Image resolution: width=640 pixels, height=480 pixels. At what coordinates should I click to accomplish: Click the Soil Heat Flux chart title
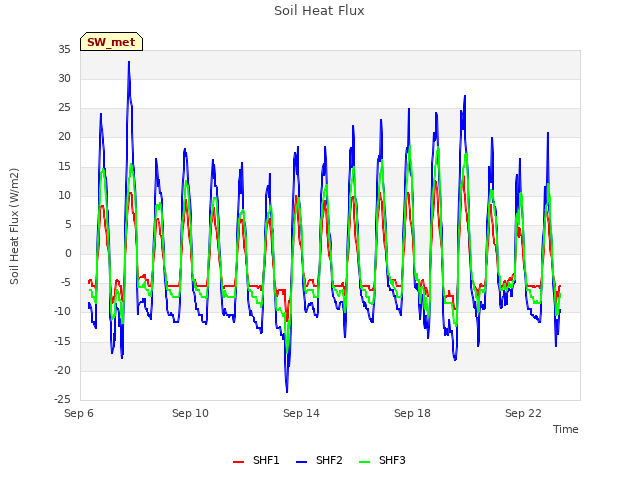[319, 11]
